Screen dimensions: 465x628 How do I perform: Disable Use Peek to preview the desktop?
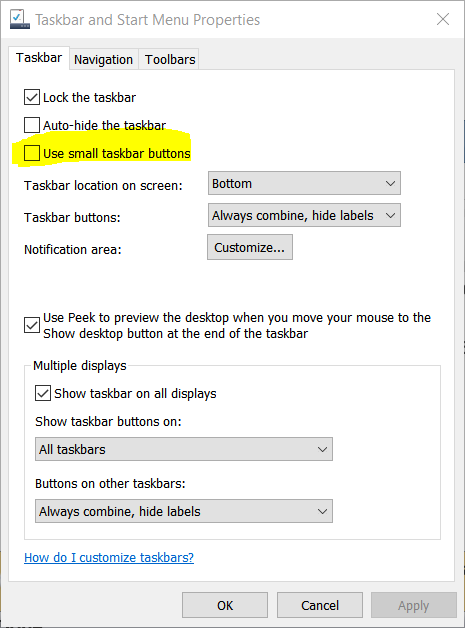click(32, 325)
